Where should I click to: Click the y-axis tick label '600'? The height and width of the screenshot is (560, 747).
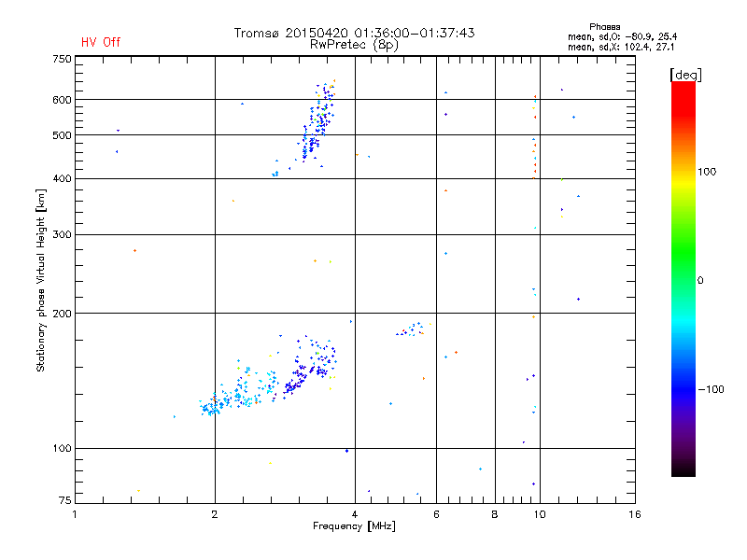point(62,100)
